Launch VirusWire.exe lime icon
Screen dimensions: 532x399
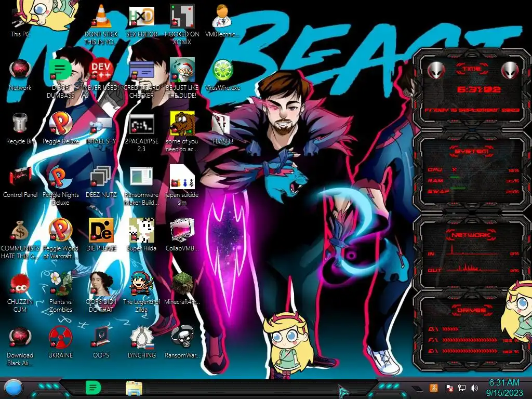point(222,75)
